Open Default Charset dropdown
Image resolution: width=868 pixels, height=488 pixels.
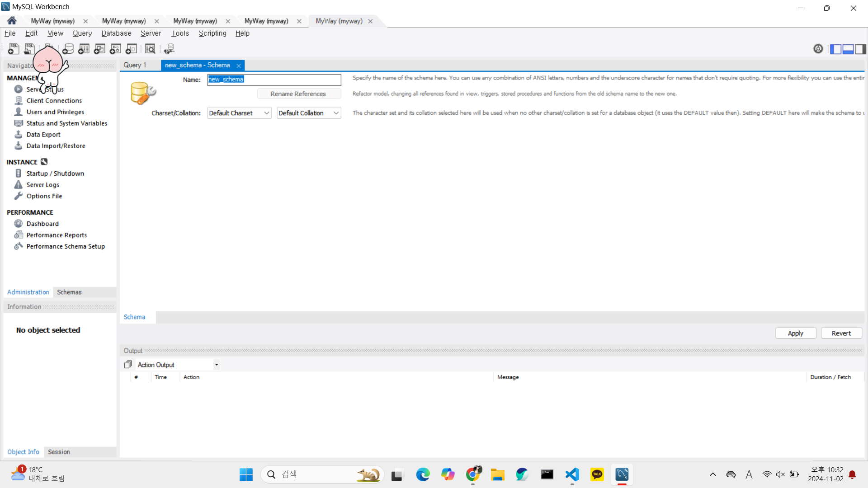click(239, 113)
